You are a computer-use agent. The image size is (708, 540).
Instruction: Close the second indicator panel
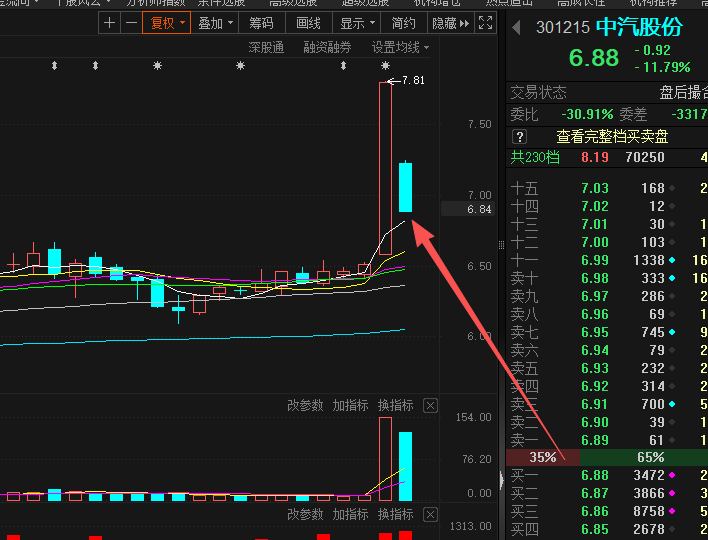(430, 515)
